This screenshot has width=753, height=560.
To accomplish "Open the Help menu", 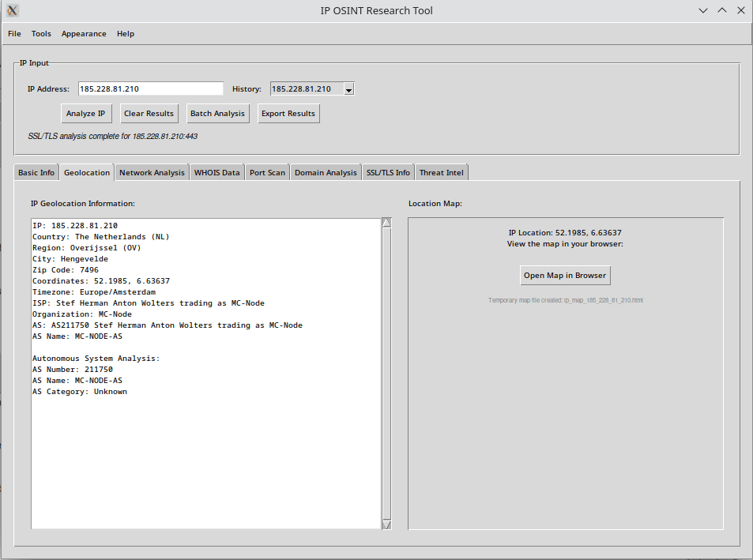I will click(126, 34).
